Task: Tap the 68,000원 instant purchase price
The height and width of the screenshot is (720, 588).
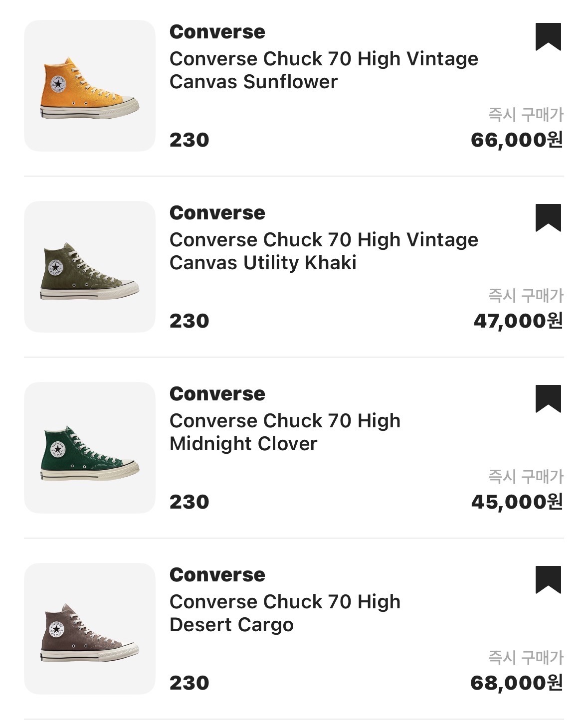Action: pos(517,683)
